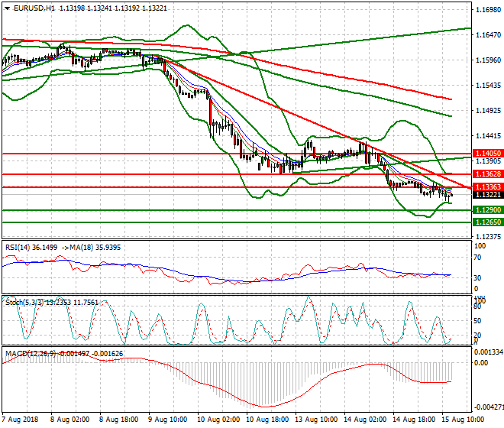Click the MACD(12,26,9) indicator label
Viewport: 504px width, 428px height.
[27, 354]
